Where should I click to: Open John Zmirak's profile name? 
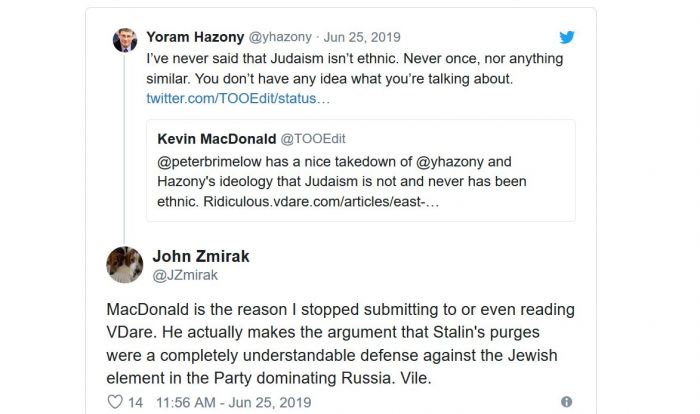click(200, 256)
